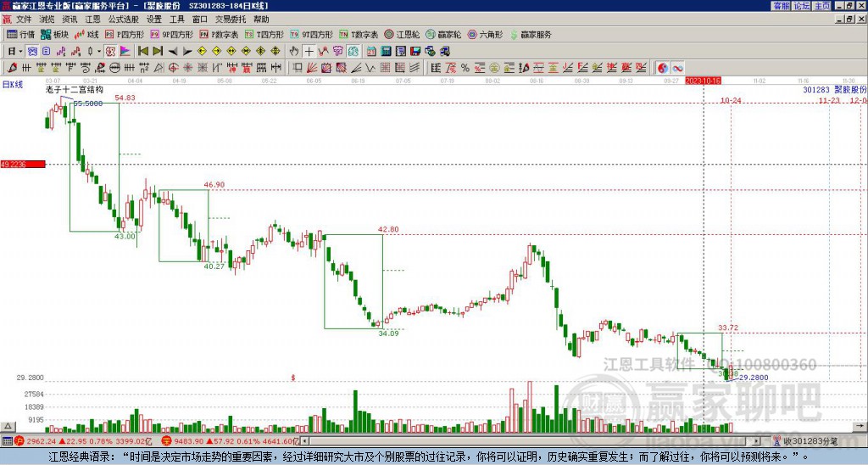Open the 帮助 menu
Image resolution: width=868 pixels, height=465 pixels.
[261, 20]
